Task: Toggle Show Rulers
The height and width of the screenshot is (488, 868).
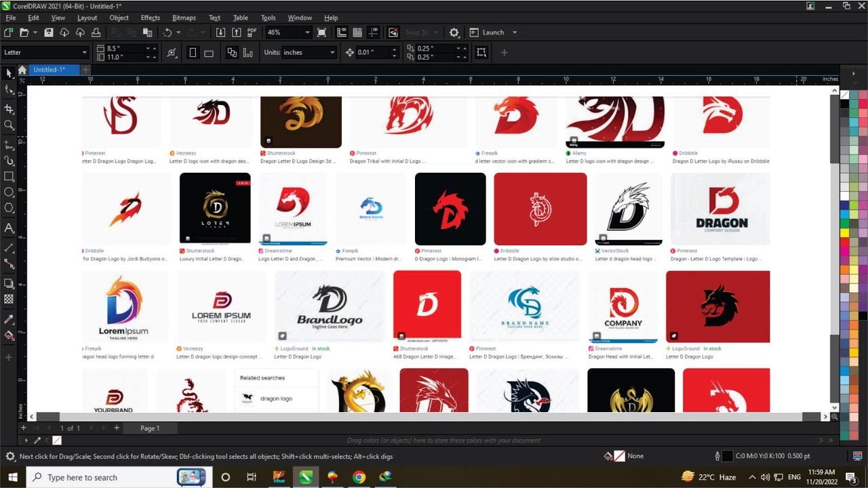Action: click(x=342, y=33)
